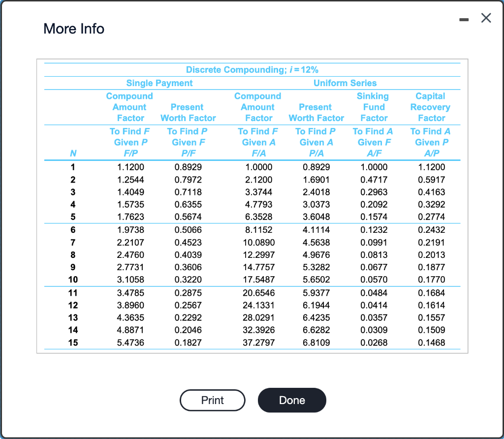
Task: Click the Single Payment section heading
Action: coord(159,83)
